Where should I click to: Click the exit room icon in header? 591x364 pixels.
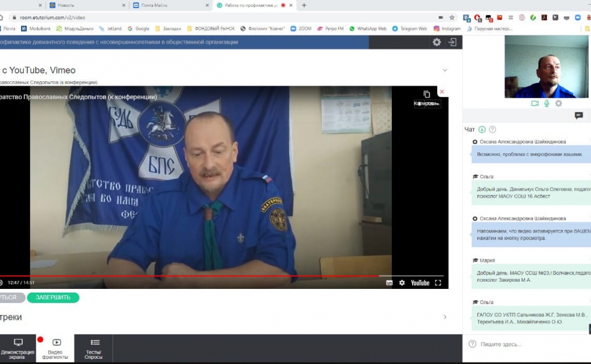[452, 42]
